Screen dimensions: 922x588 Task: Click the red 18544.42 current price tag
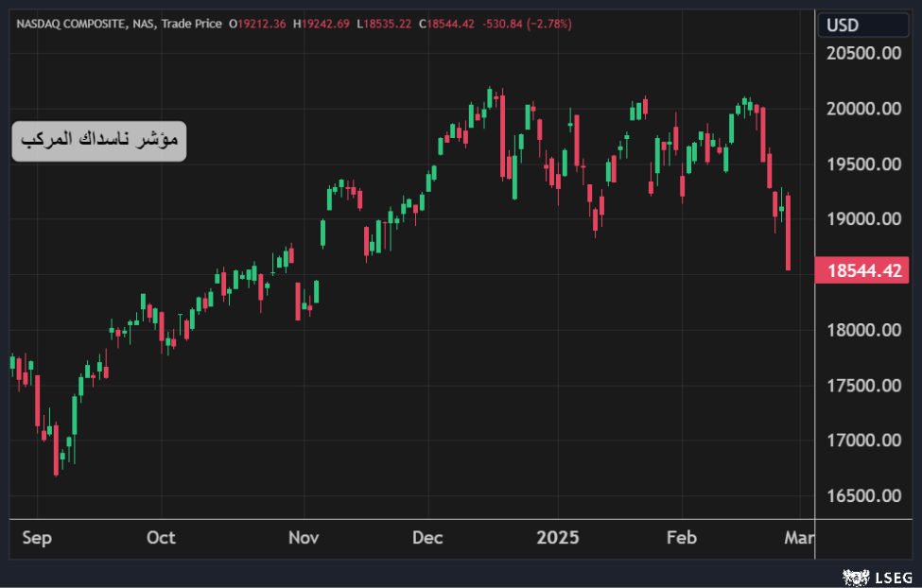tap(864, 271)
